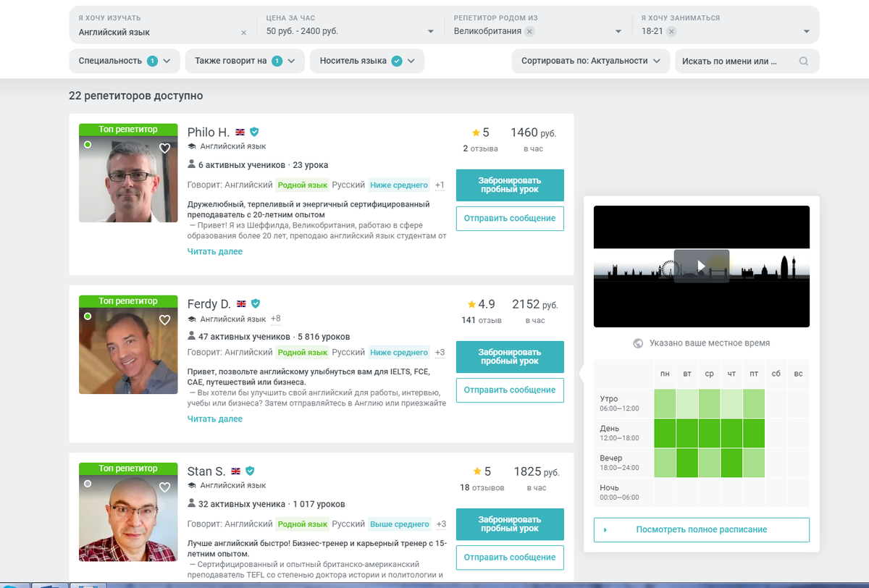Image resolution: width=869 pixels, height=588 pixels.
Task: Remove the 18-21 time filter chip
Action: click(x=672, y=31)
